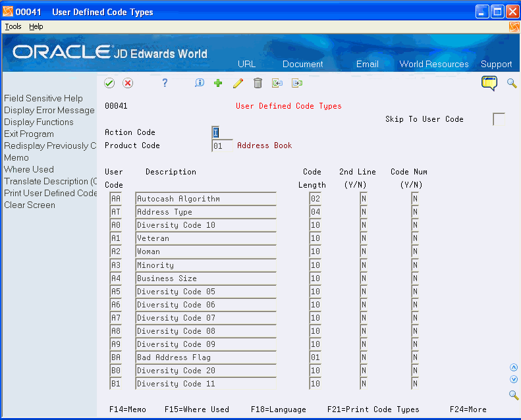Click the Bad Address Flag description field
Image resolution: width=521 pixels, height=420 pixels.
(x=206, y=357)
